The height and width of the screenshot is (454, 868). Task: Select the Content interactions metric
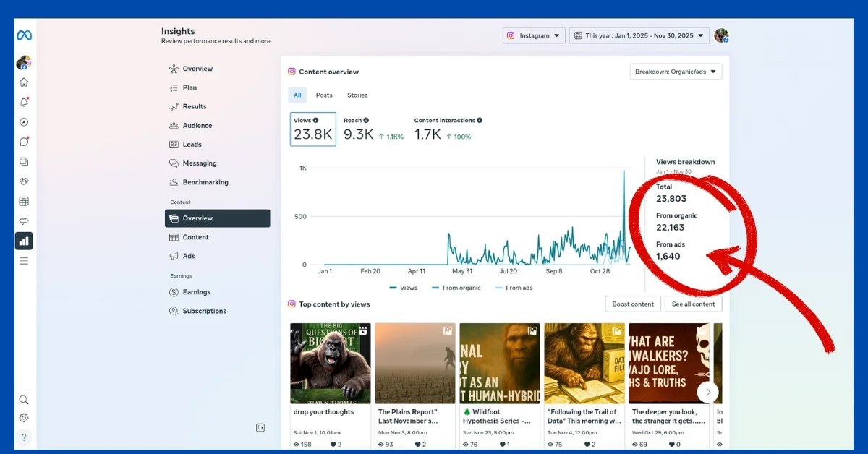tap(447, 129)
